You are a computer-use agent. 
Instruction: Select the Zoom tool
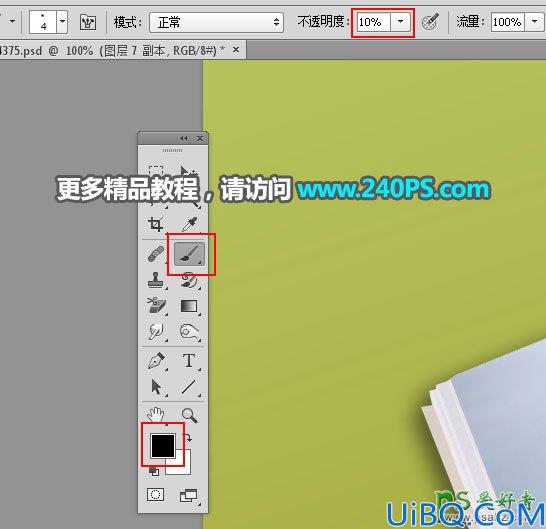[x=189, y=415]
